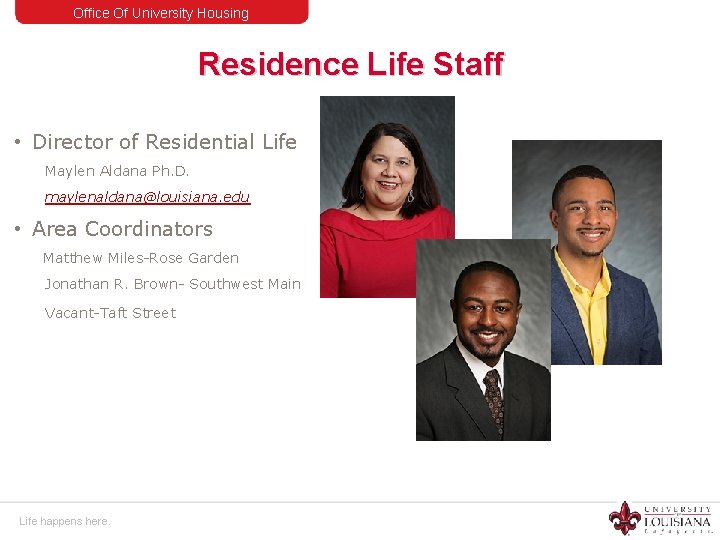Click the Residence Life Staff title

351,64
